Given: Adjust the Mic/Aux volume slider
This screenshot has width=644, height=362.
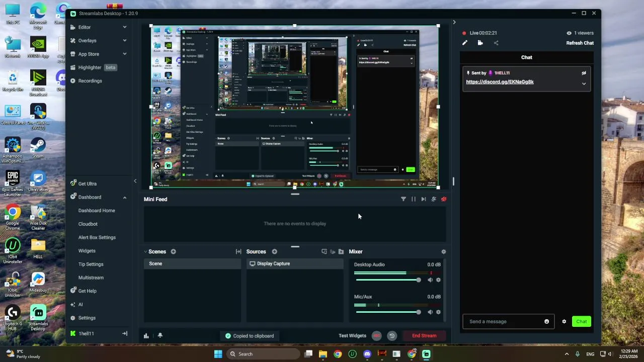Looking at the screenshot, I should (x=388, y=312).
